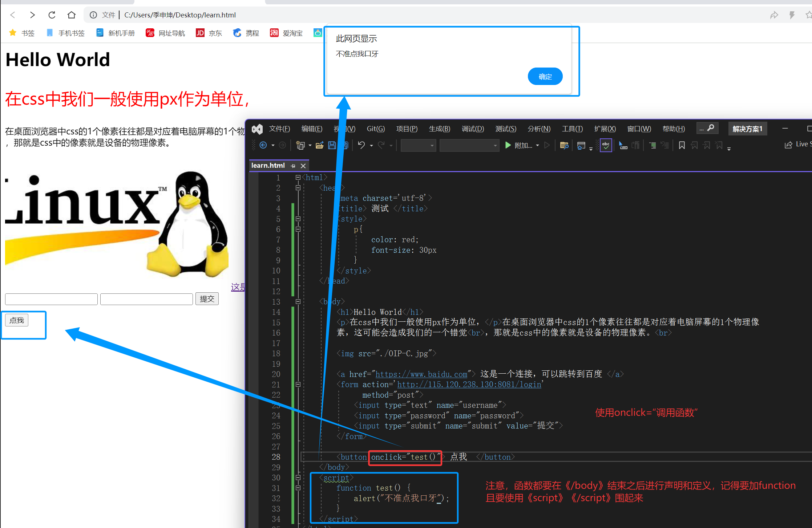This screenshot has height=528, width=812.
Task: Expand the 附加 debug target dropdown
Action: click(537, 146)
